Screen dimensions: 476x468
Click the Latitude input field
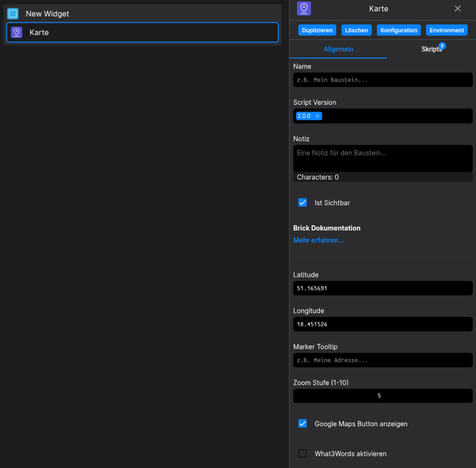[383, 288]
